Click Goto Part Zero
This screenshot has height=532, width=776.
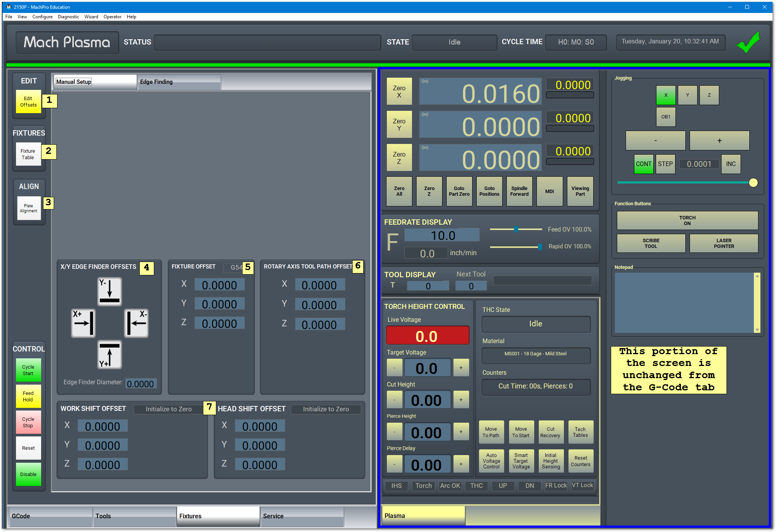[x=459, y=191]
